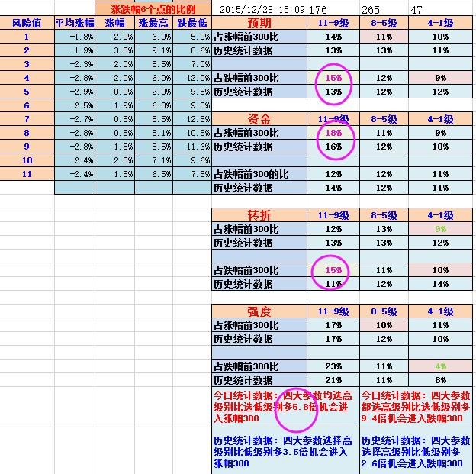Select the -2.9% average change cell
The image size is (476, 474).
tap(75, 92)
